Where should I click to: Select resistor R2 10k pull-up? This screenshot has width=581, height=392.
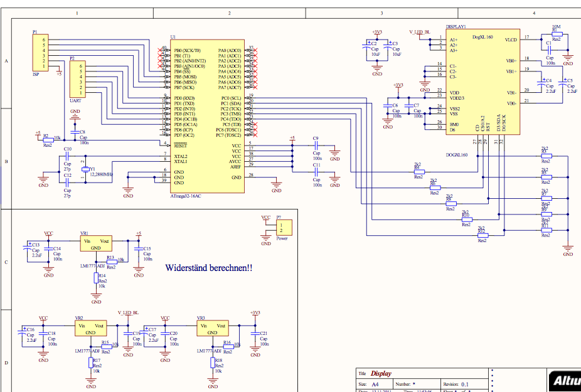pos(48,138)
